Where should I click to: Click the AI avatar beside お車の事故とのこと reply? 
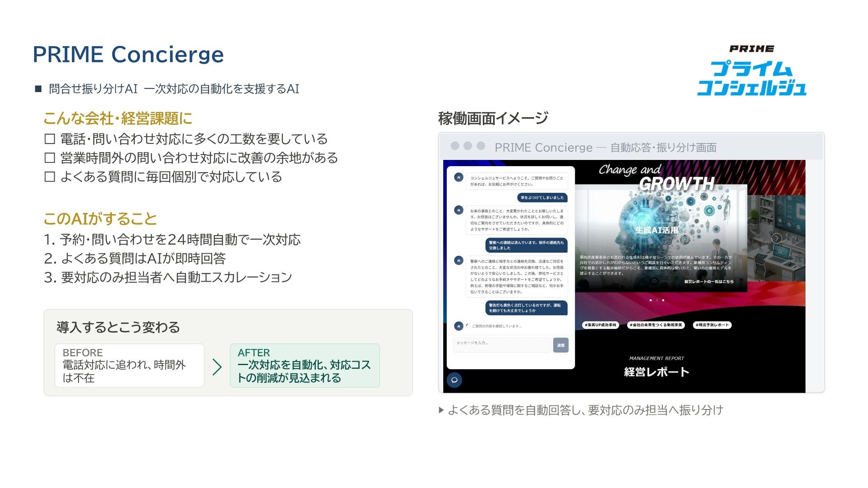(x=459, y=210)
